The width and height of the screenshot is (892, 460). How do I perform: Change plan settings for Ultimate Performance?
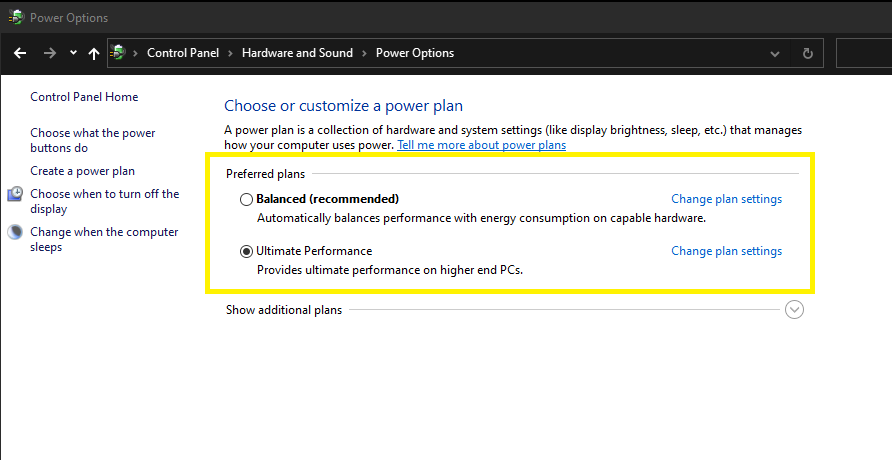[726, 251]
